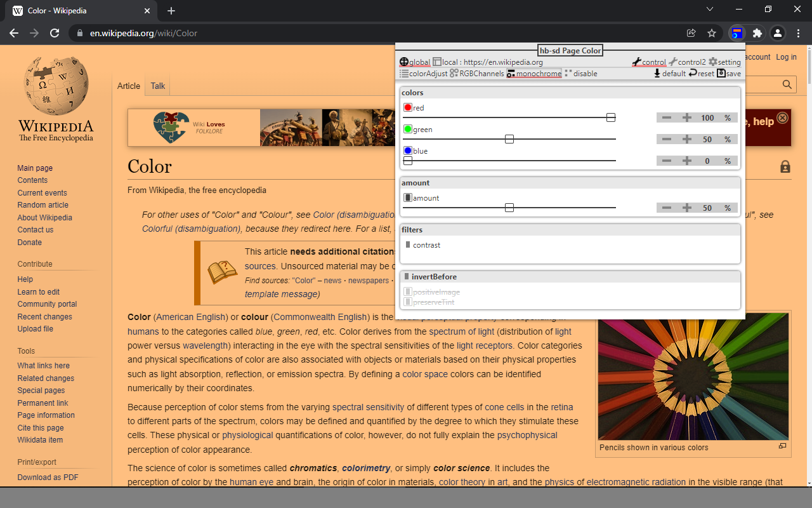
Task: Toggle the contrast filter
Action: pos(422,245)
